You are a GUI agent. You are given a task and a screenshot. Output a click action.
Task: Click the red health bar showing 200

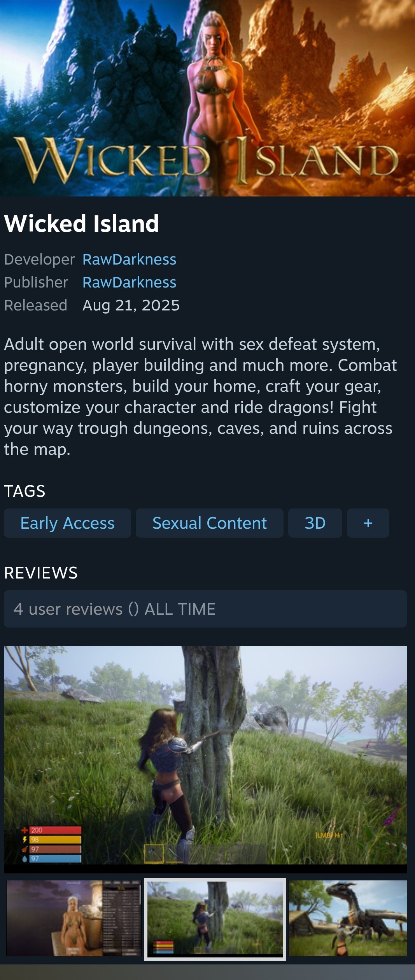[55, 830]
